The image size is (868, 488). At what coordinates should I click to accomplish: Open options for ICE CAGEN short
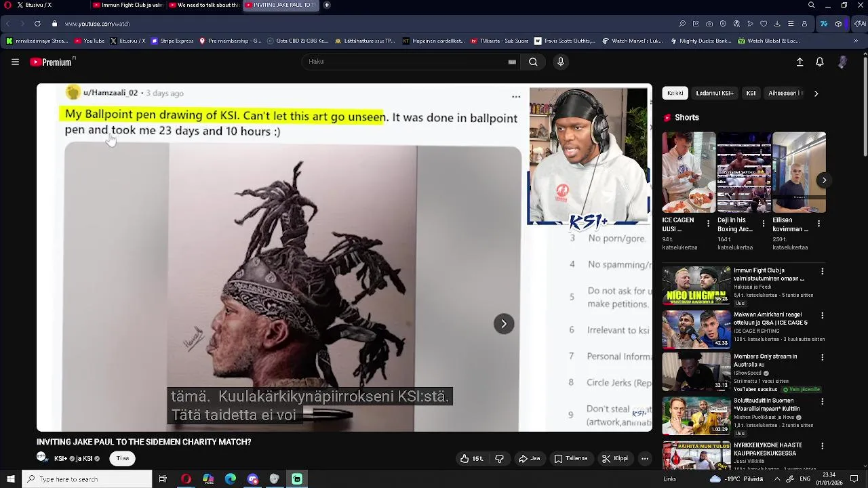pos(709,223)
